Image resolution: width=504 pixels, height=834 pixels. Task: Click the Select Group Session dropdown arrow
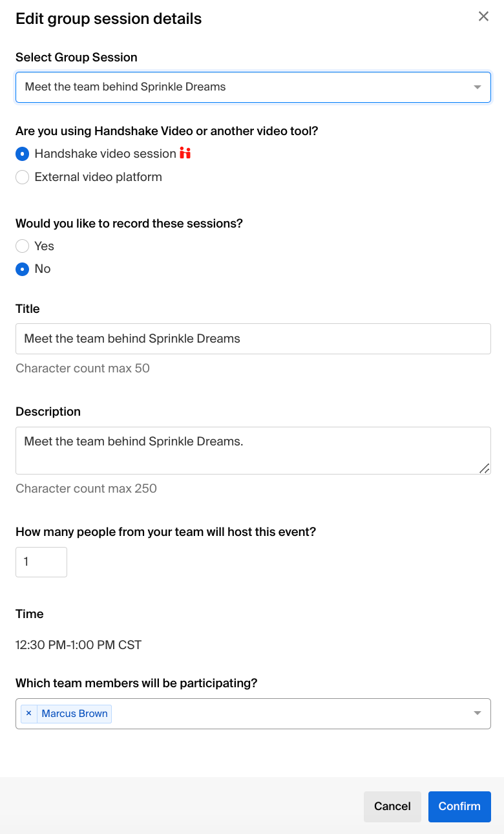click(478, 86)
